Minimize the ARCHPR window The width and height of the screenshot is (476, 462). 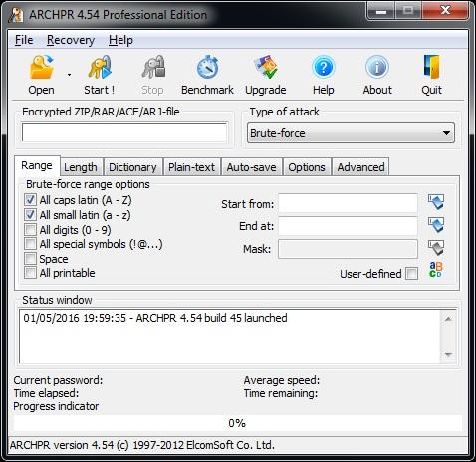(381, 11)
